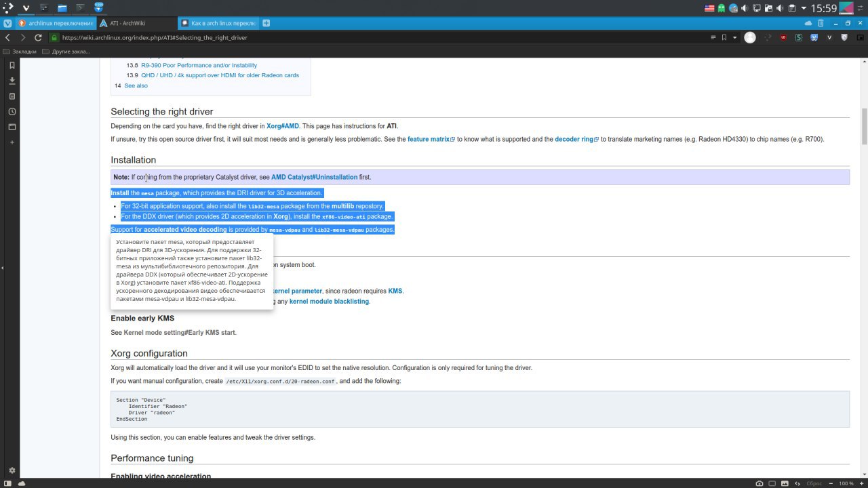The image size is (868, 488).
Task: Select the ATI - ArchWiki tab
Action: pos(136,23)
